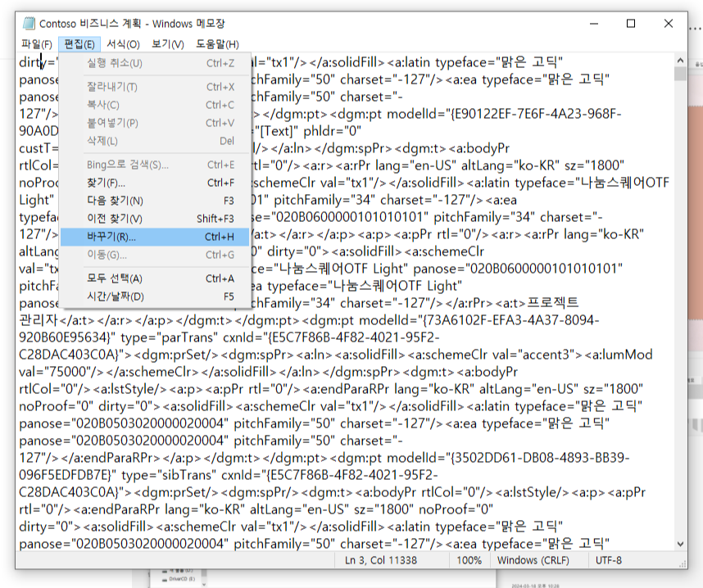The height and width of the screenshot is (588, 703).
Task: Minimize the Notepad window
Action: (x=594, y=23)
